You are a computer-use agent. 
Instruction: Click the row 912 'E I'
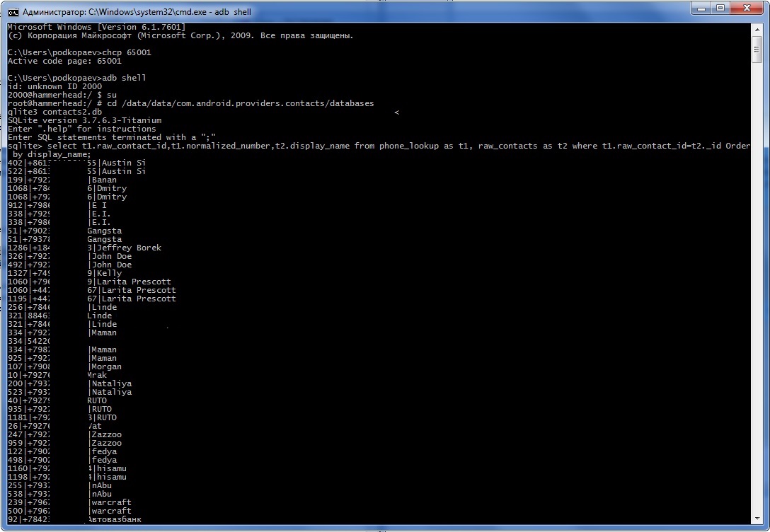[57, 205]
